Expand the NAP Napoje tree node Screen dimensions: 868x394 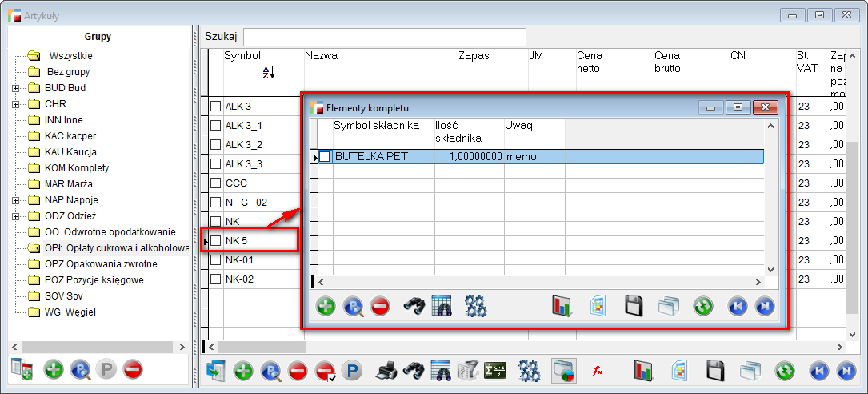pyautogui.click(x=16, y=200)
